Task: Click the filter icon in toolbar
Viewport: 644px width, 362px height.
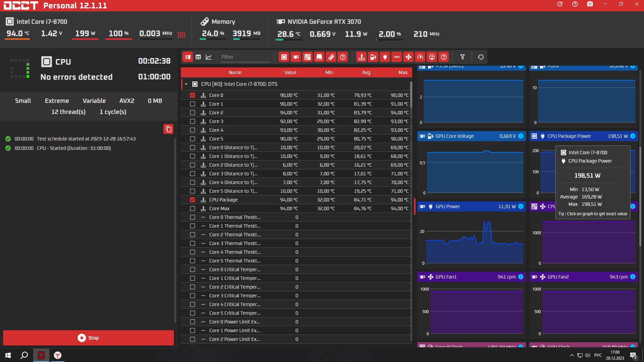Action: tap(463, 57)
